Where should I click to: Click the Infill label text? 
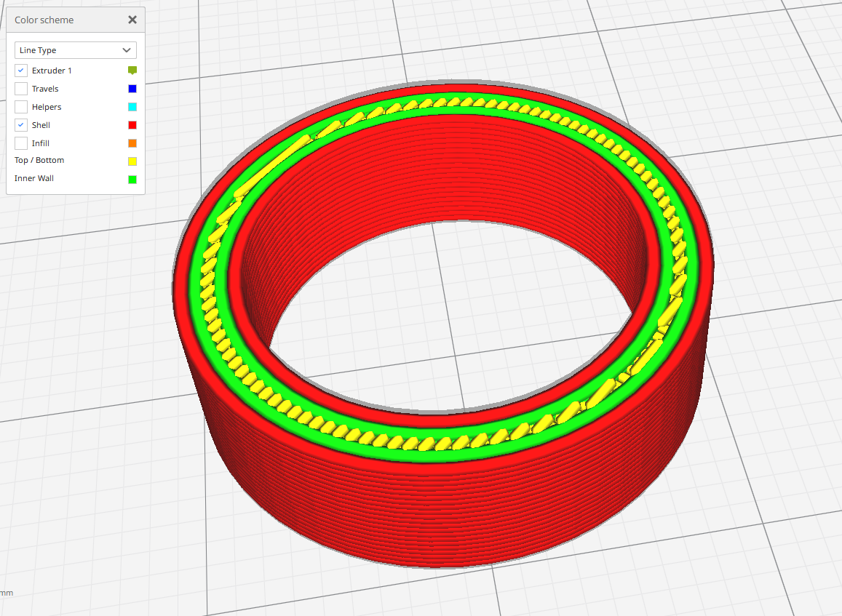click(40, 143)
